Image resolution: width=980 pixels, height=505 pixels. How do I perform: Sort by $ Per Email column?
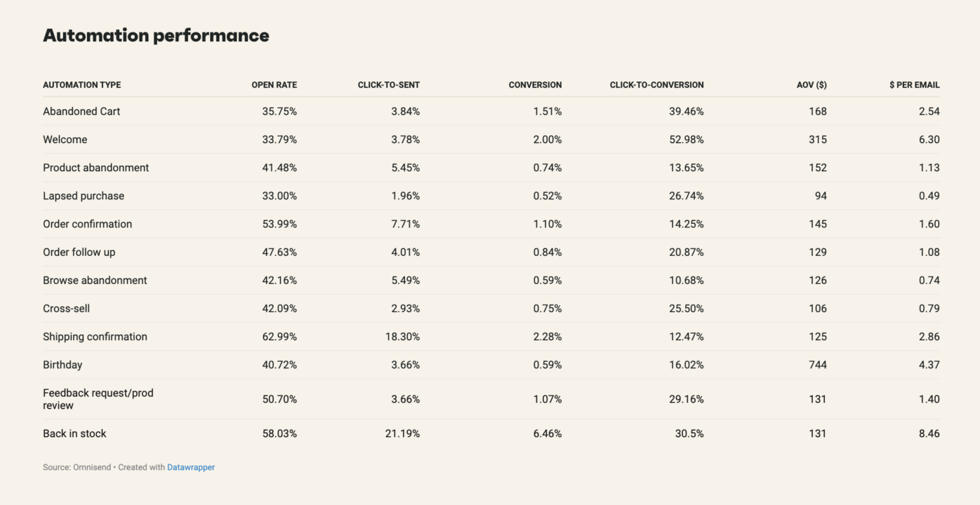[914, 85]
